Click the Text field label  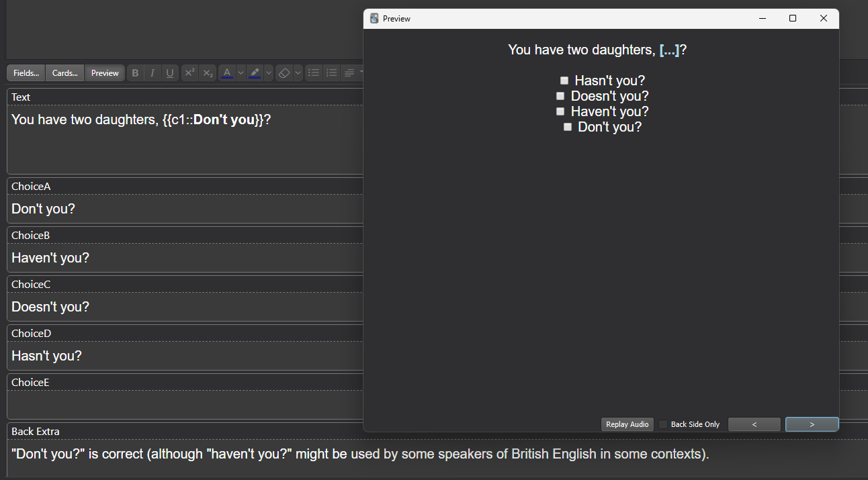click(x=21, y=97)
